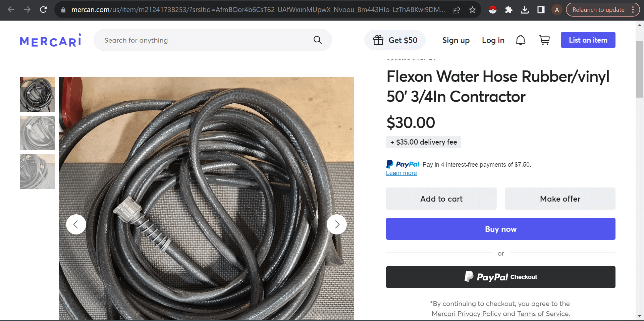Open the shopping cart icon
Screen dimensions: 644x321
click(x=544, y=40)
